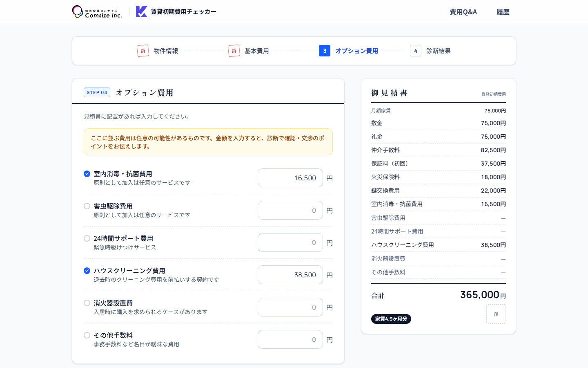Image resolution: width=588 pixels, height=368 pixels.
Task: Click the 38,500円 value in the estimate
Action: coord(493,245)
